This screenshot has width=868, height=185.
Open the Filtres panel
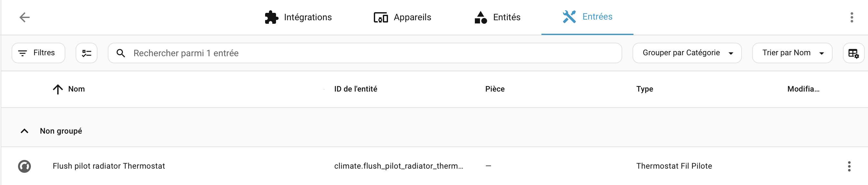[38, 53]
